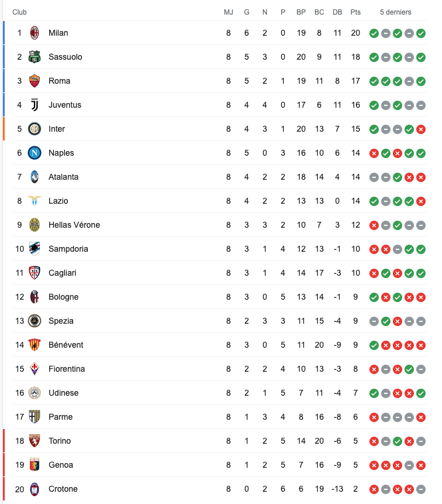Click the Genoa team name
442x504 pixels.
click(61, 465)
